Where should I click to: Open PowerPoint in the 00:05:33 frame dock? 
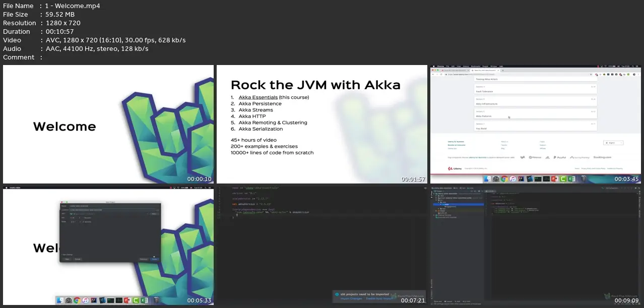pos(127,300)
